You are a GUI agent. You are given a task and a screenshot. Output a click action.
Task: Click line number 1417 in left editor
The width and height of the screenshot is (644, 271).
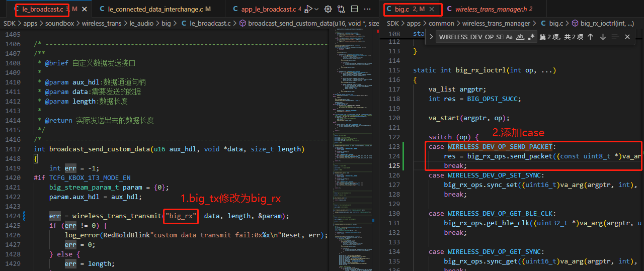point(12,149)
